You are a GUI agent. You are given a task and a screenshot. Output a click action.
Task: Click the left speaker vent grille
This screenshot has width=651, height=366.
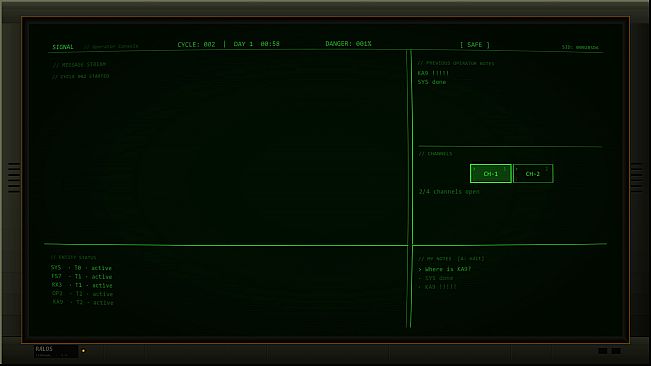pyautogui.click(x=14, y=178)
